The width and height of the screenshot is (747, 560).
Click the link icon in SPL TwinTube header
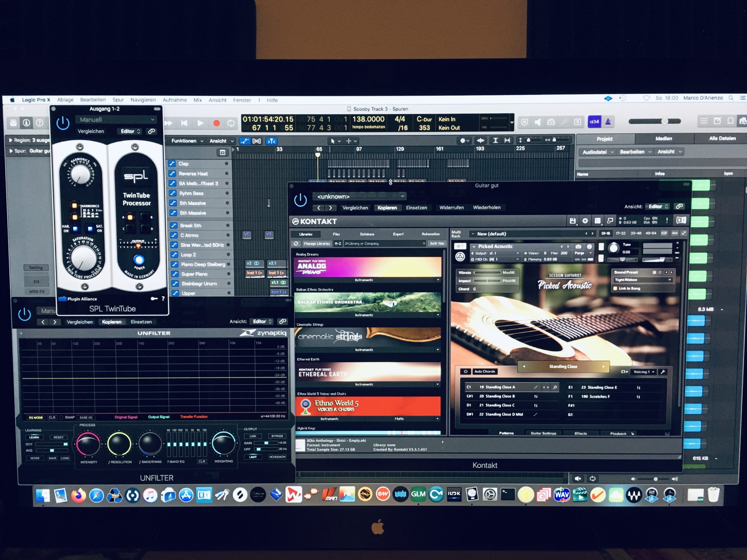click(152, 131)
